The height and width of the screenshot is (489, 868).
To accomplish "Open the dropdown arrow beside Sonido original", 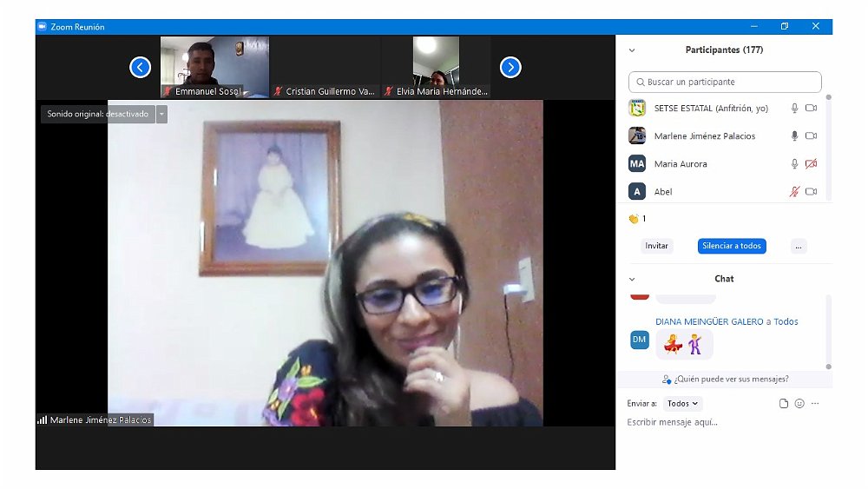I will pos(161,114).
